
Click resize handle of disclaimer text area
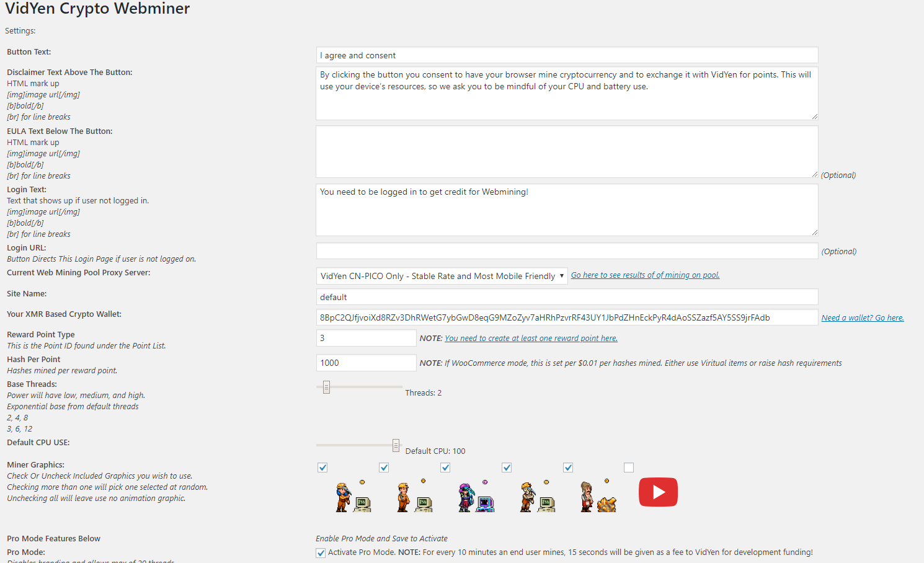(x=814, y=116)
